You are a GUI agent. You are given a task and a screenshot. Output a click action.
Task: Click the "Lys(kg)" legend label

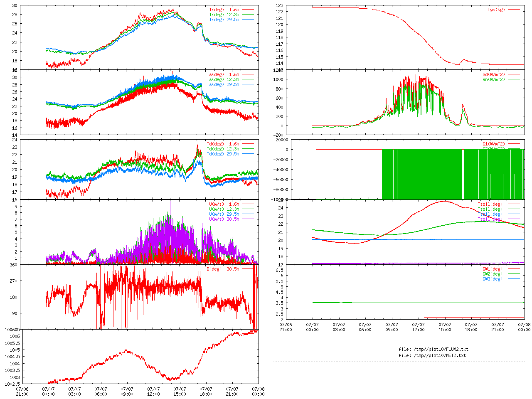(496, 10)
